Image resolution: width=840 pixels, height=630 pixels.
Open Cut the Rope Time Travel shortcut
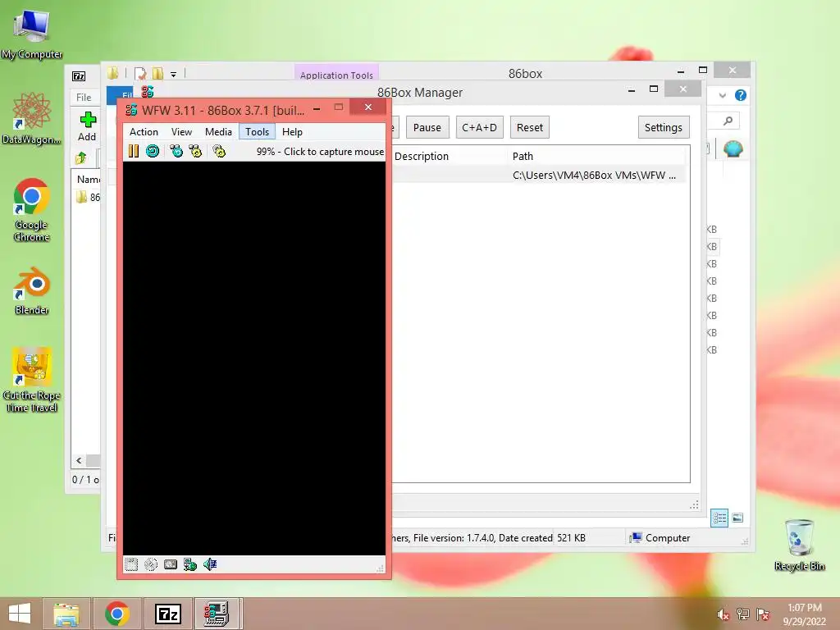(32, 380)
